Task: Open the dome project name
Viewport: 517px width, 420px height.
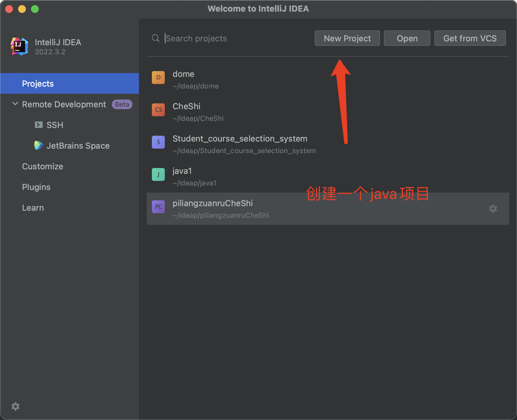Action: [184, 74]
